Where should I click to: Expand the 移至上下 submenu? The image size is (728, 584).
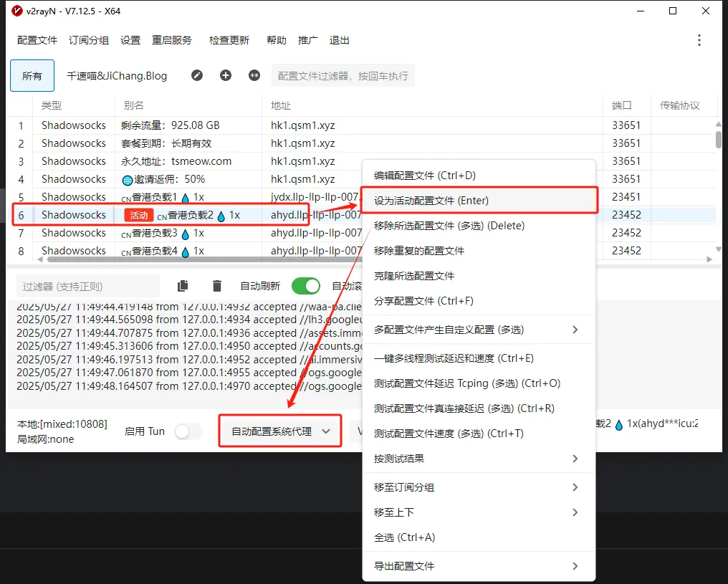479,512
